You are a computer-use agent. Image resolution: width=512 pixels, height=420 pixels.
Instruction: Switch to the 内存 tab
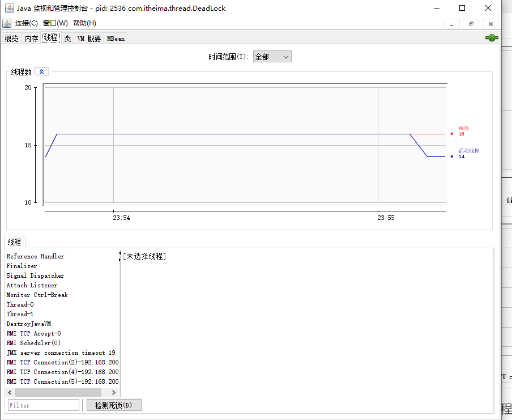(x=31, y=39)
